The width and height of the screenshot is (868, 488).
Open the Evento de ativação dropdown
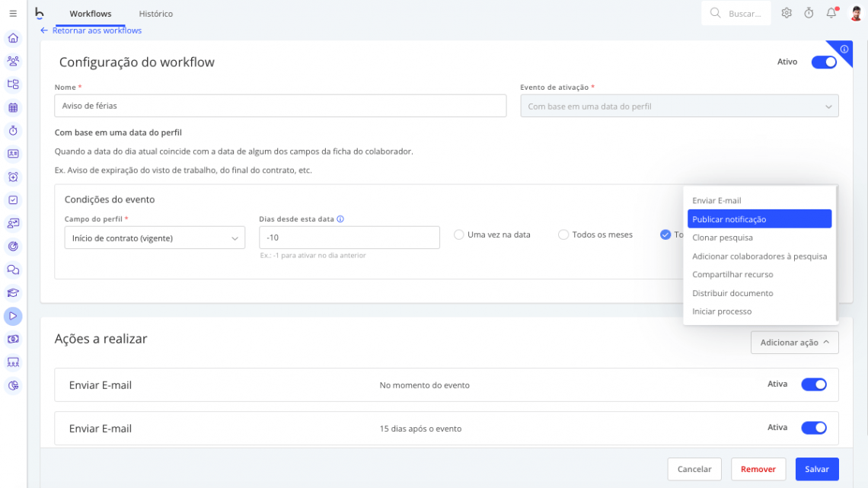[678, 106]
